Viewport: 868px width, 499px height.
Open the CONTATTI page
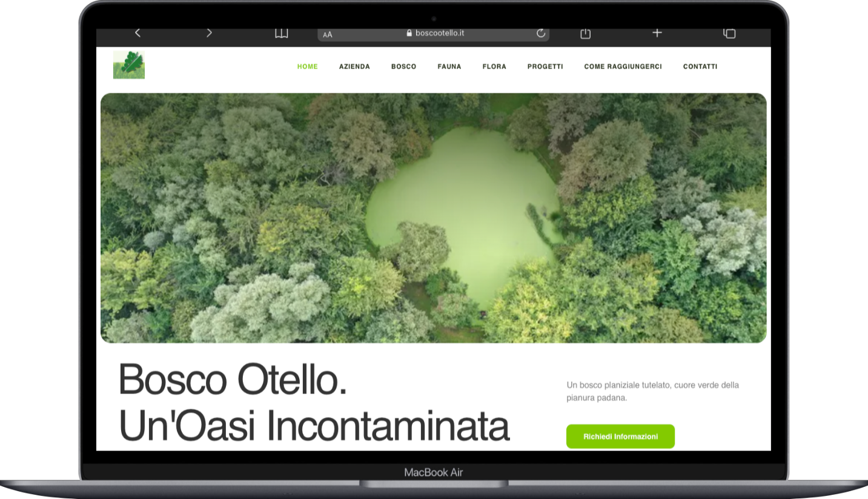(x=700, y=67)
